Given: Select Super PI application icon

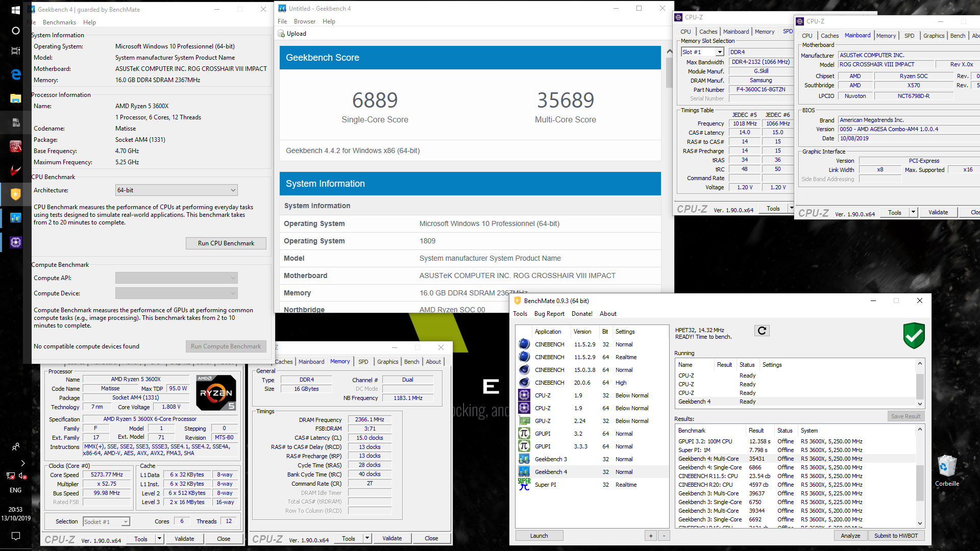Looking at the screenshot, I should [x=524, y=485].
